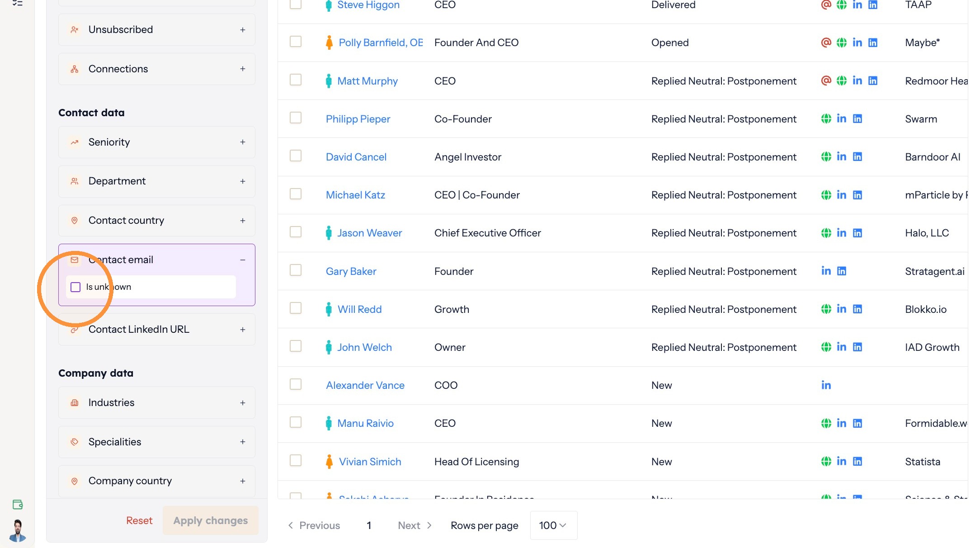Select page number 1 in pagination
980x548 pixels.
(369, 525)
